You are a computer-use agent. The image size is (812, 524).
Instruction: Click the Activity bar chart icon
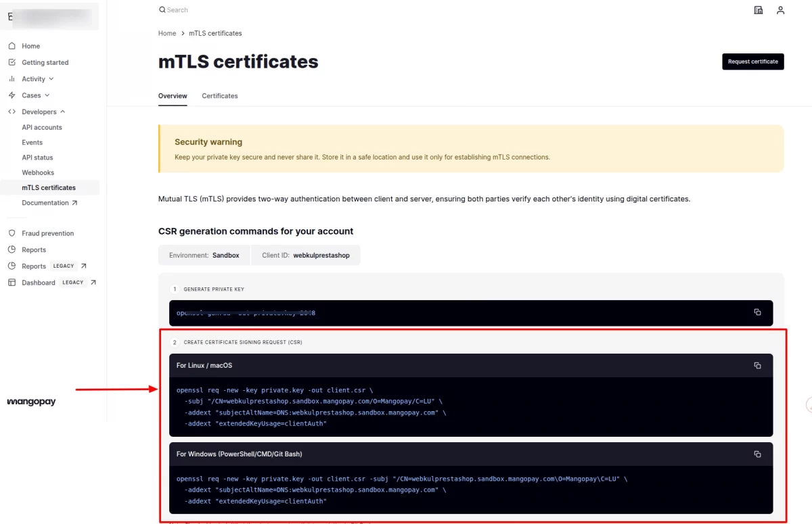pos(12,79)
